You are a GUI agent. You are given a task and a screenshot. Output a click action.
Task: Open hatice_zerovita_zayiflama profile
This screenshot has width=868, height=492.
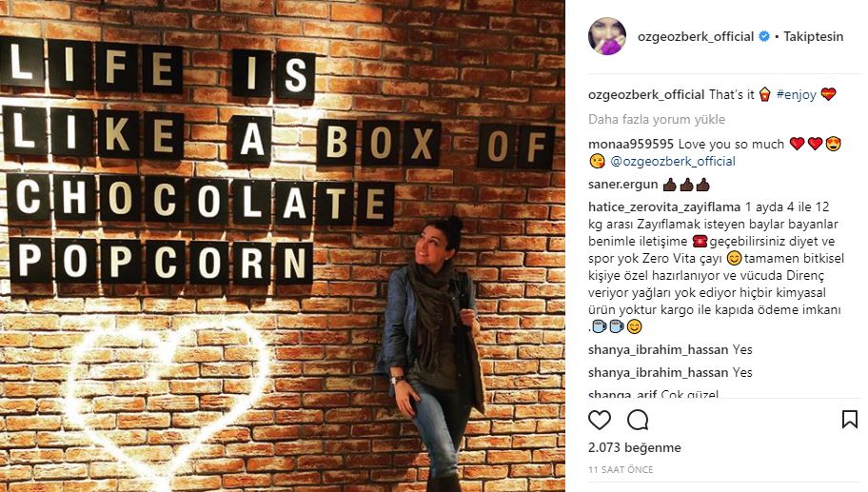point(663,207)
